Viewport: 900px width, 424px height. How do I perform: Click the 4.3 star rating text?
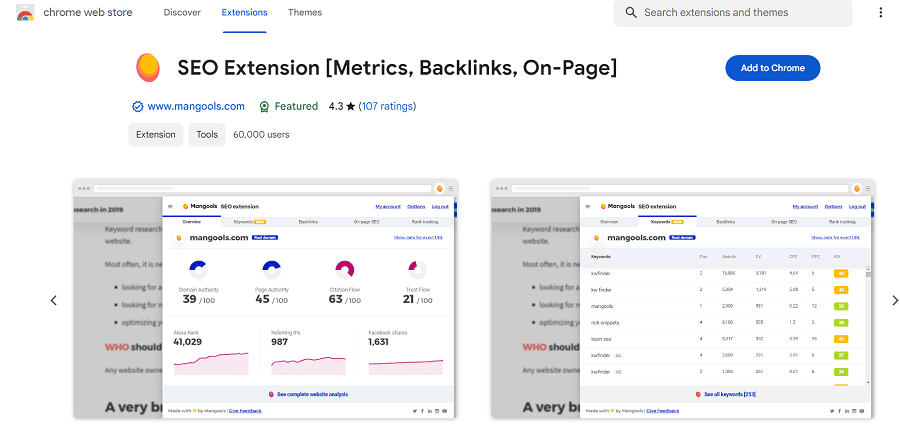click(342, 106)
